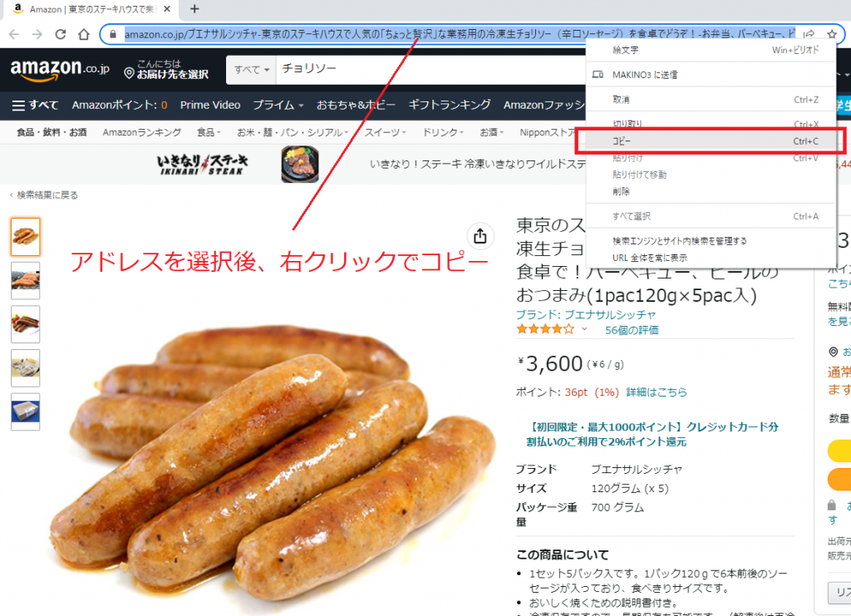851x616 pixels.
Task: Go to Prime Video
Action: point(210,105)
